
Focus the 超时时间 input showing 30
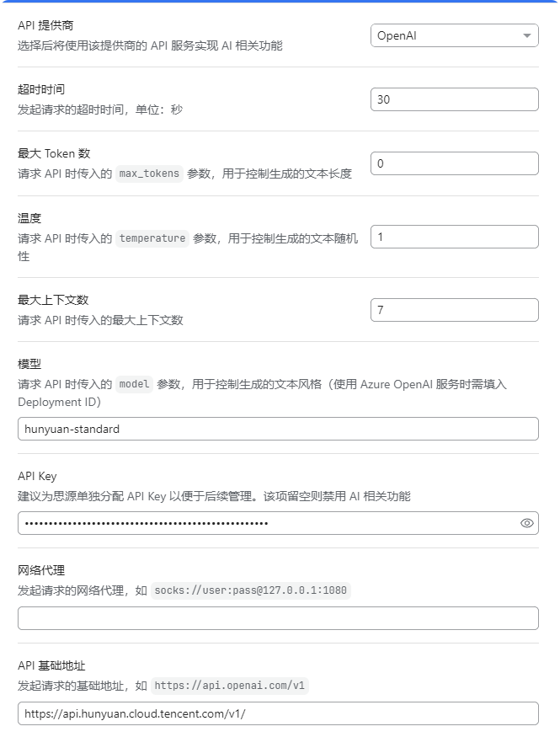point(455,99)
